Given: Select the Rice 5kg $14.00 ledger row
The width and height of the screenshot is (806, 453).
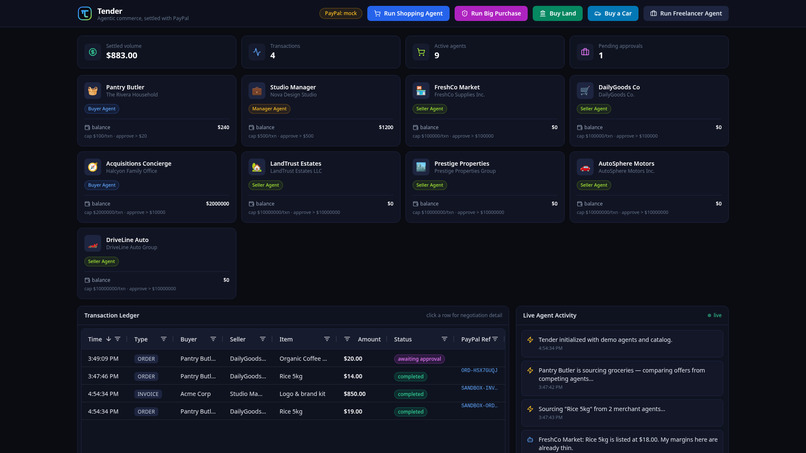Looking at the screenshot, I should tap(294, 376).
